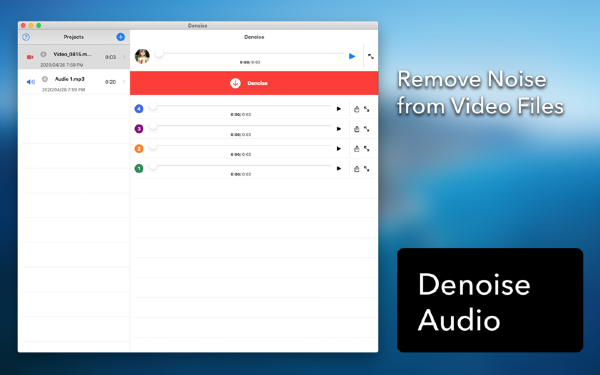The width and height of the screenshot is (600, 375).
Task: Expand result 2 to larger view
Action: (x=367, y=149)
